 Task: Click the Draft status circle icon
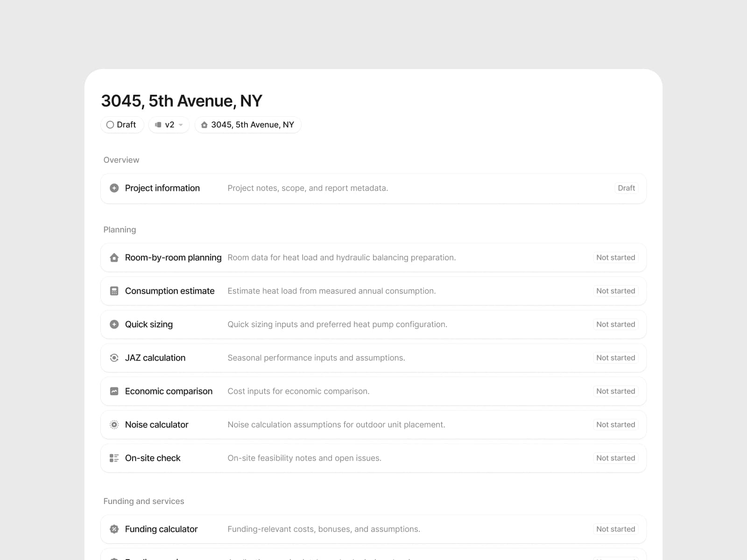pos(110,125)
